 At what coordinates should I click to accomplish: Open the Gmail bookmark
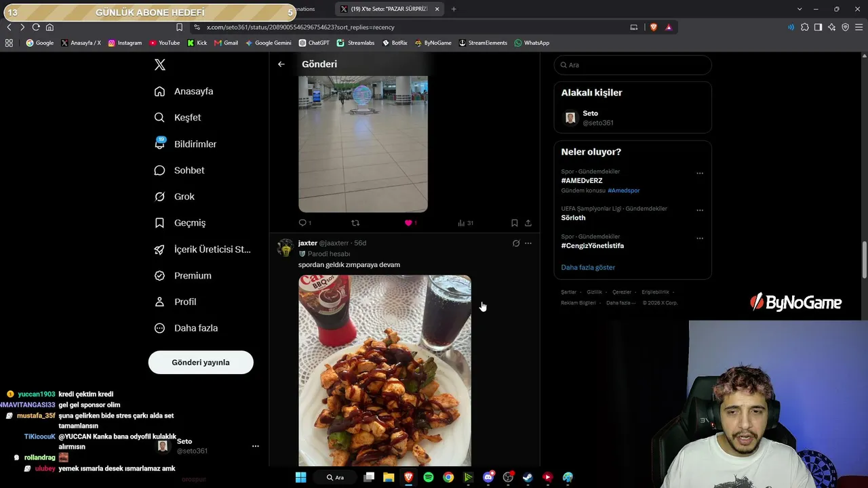tap(226, 43)
